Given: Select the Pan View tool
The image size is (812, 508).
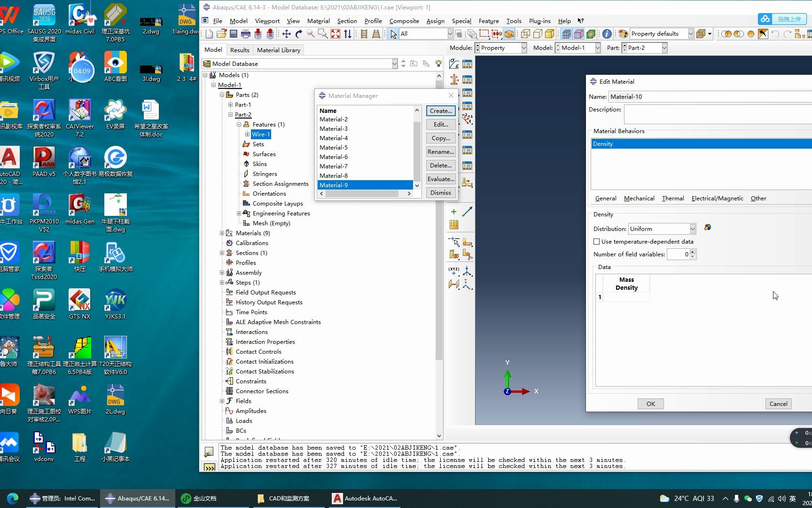Looking at the screenshot, I should point(286,34).
